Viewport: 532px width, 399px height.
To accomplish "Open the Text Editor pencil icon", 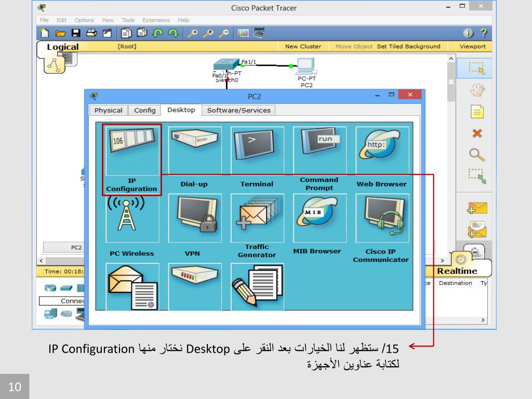I will [257, 287].
